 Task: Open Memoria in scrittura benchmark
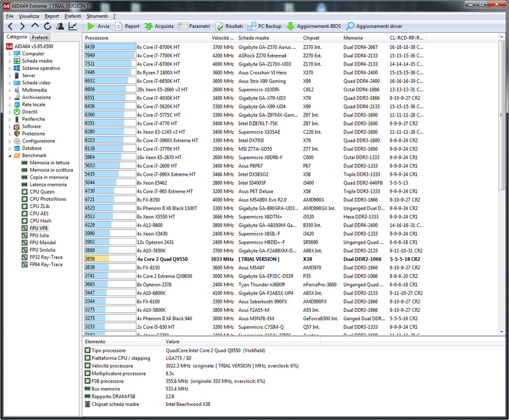click(x=51, y=170)
